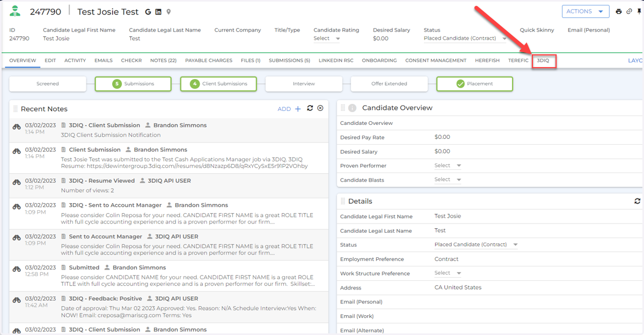Click document icon on Resume Viewed note
644x335 pixels.
coord(64,181)
